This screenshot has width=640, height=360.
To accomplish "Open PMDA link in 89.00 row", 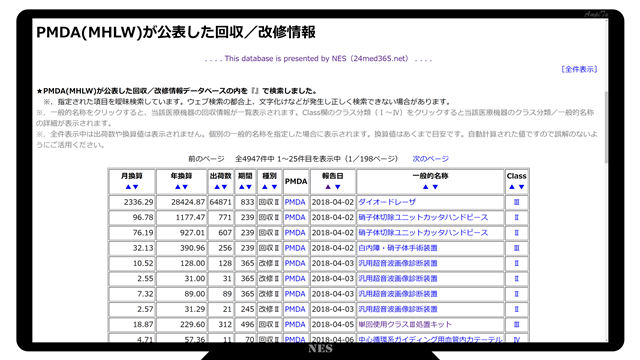I will tap(295, 294).
